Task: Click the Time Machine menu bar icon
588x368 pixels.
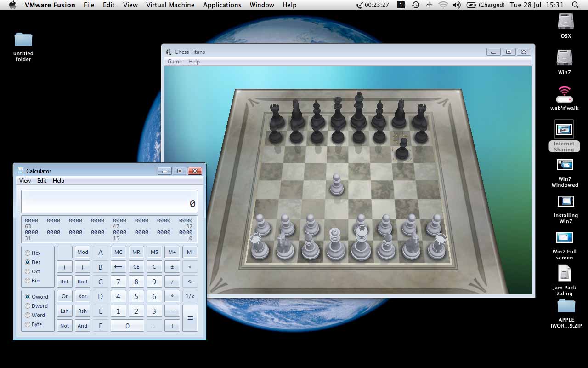Action: click(415, 5)
